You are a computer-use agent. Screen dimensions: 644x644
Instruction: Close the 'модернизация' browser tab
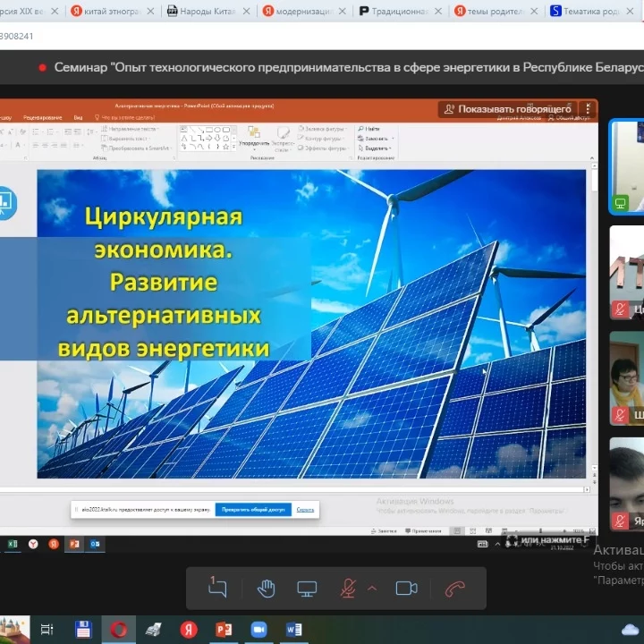click(343, 11)
